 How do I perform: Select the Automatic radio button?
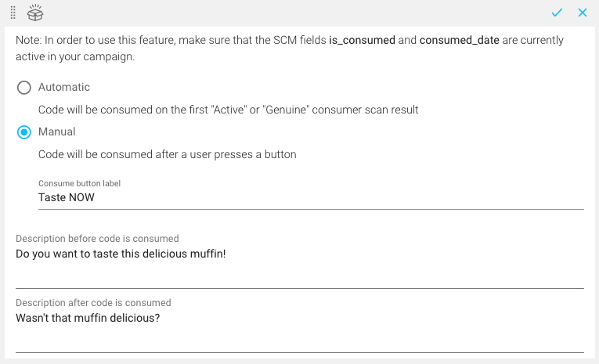pos(24,88)
